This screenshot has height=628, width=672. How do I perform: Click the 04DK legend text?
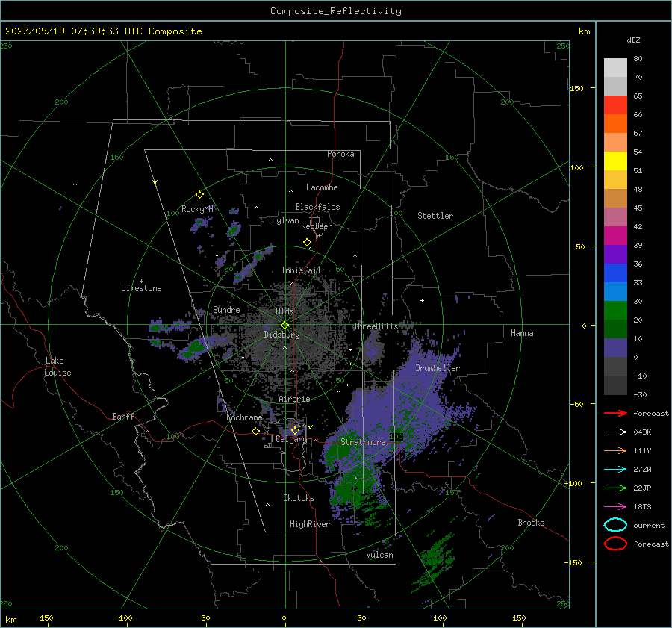[x=642, y=432]
